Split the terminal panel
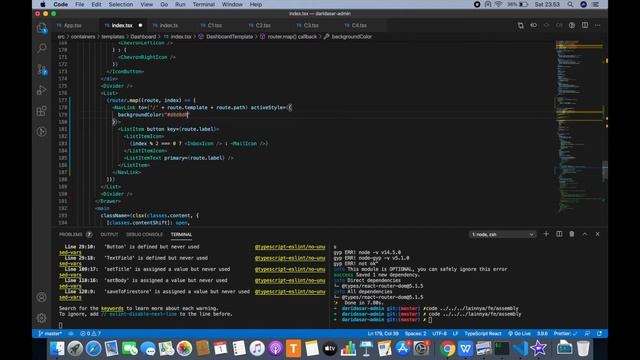This screenshot has width=640, height=360. coord(559,234)
